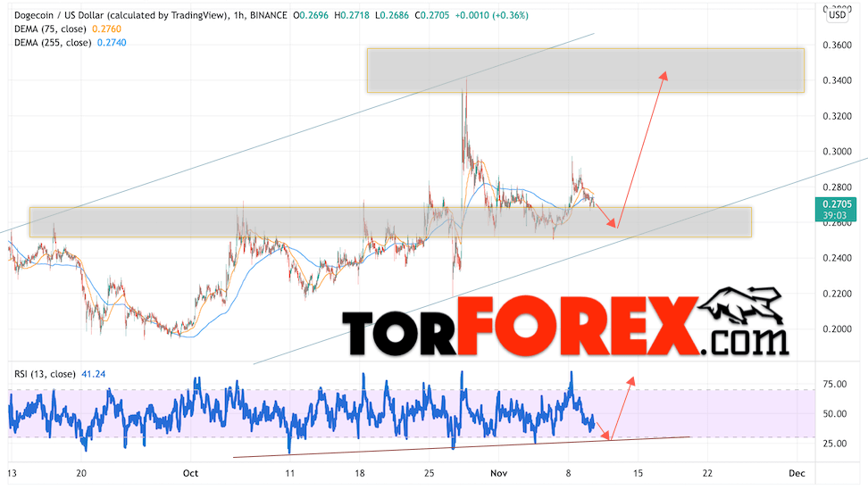Click the 0.3600 price axis label
This screenshot has height=490, width=868.
coord(837,45)
